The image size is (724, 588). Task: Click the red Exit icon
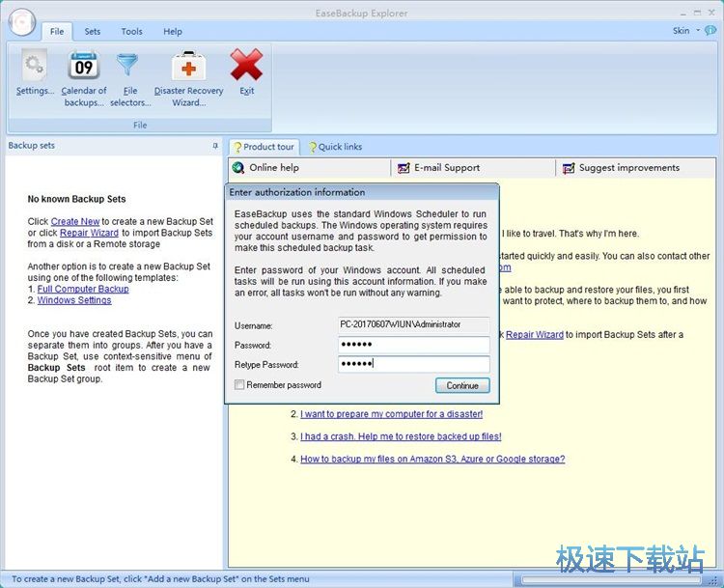[x=246, y=65]
